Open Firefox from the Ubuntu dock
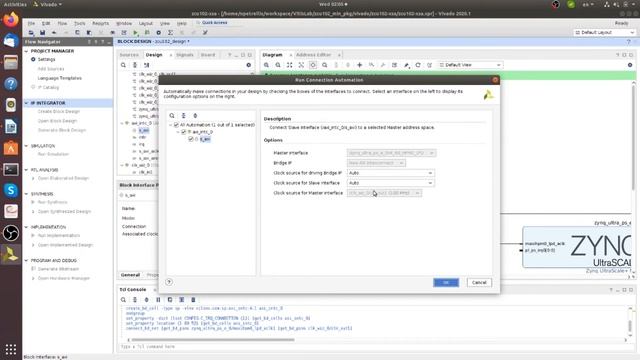Screen dimensions: 640x360 [11, 19]
